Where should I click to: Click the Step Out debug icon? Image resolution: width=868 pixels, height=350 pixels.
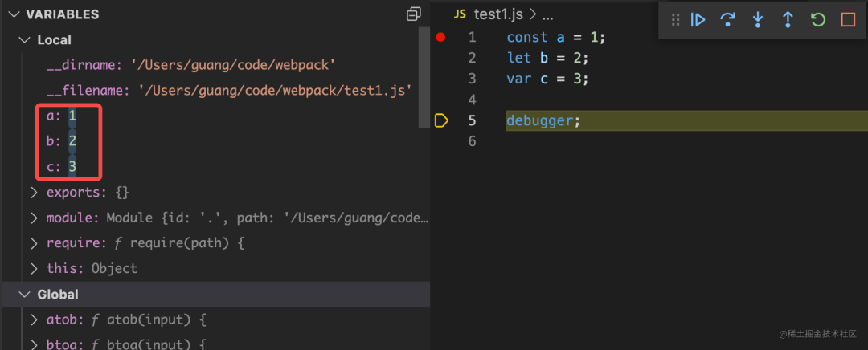pyautogui.click(x=787, y=20)
